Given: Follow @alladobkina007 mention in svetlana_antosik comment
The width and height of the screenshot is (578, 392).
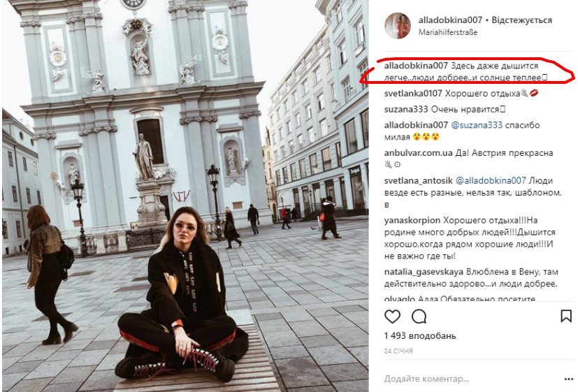Looking at the screenshot, I should [x=491, y=180].
